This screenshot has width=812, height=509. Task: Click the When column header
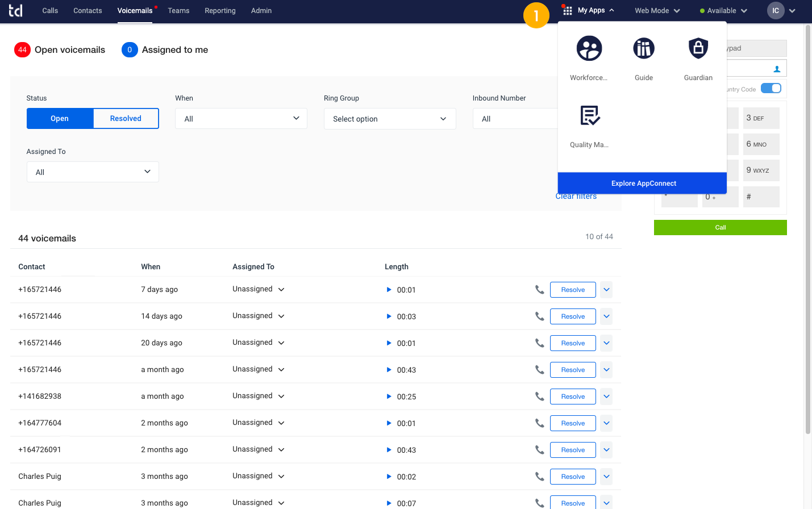pyautogui.click(x=151, y=266)
